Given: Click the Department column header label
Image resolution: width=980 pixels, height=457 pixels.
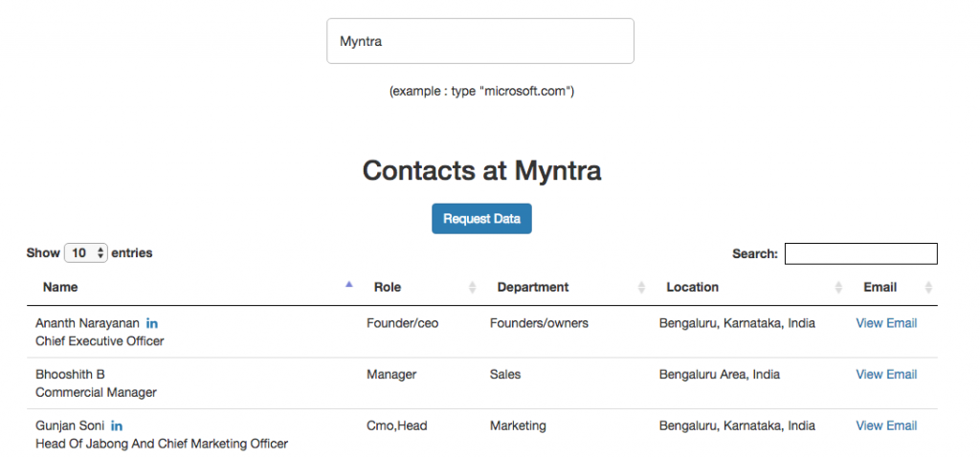Looking at the screenshot, I should [x=533, y=287].
